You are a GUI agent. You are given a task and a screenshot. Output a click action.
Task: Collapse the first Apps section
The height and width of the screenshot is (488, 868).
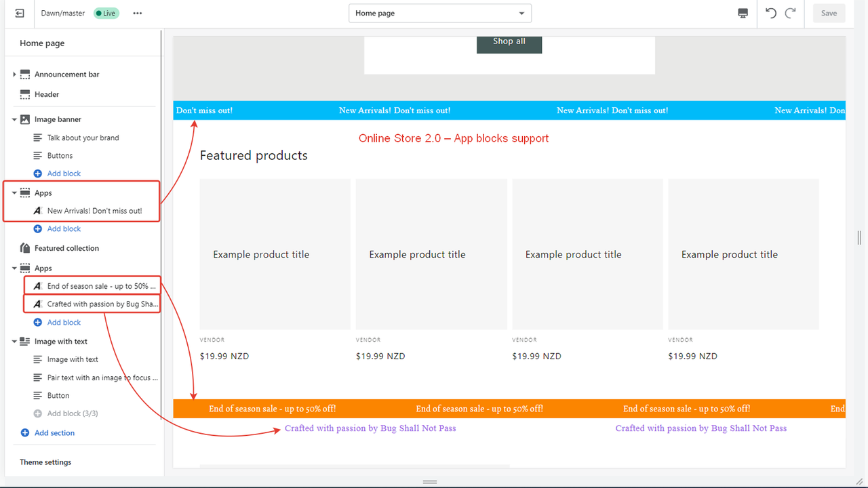tap(15, 192)
